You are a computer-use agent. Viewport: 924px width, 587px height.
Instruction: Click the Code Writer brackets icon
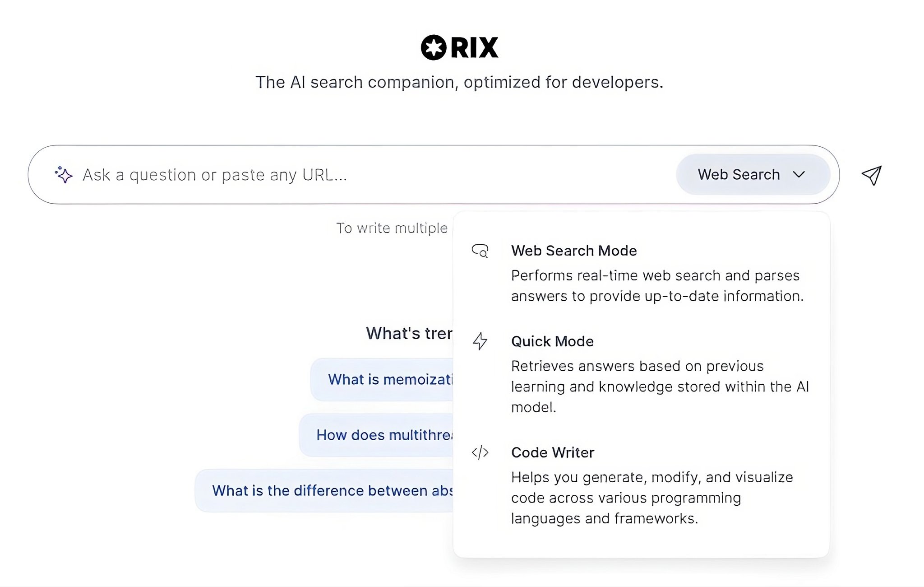tap(480, 452)
